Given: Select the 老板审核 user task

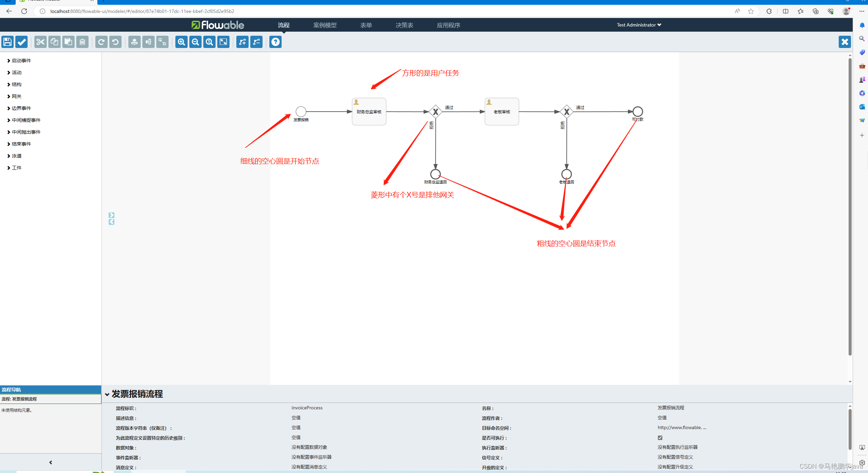Looking at the screenshot, I should 502,112.
